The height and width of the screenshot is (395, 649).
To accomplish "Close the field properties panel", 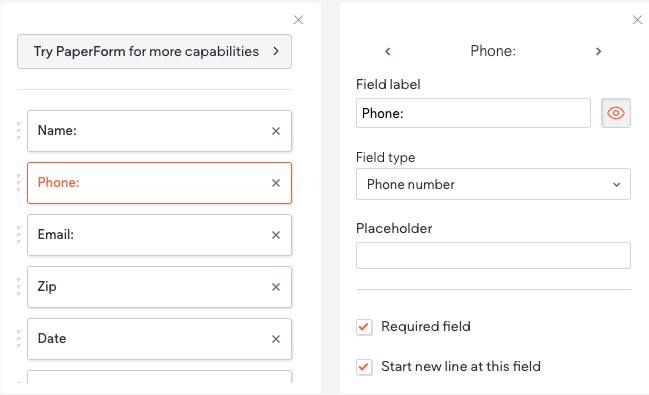I will [x=637, y=19].
